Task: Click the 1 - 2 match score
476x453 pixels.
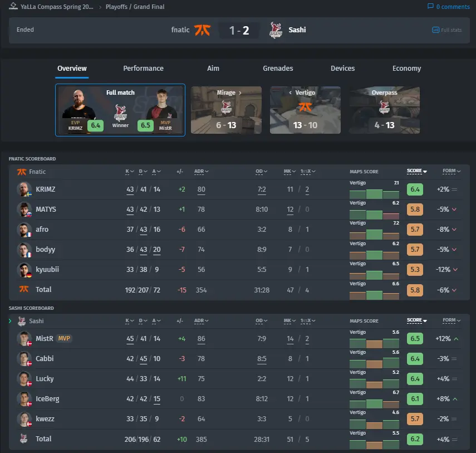Action: [239, 30]
